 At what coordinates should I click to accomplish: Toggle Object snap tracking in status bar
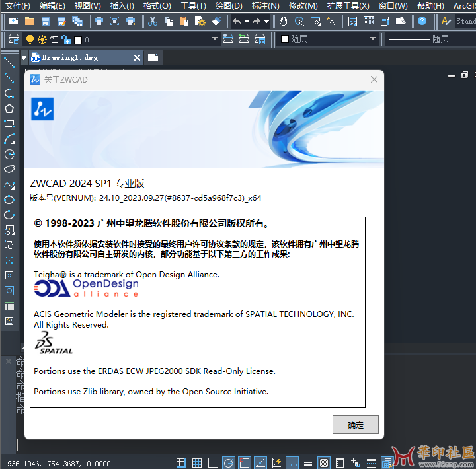260,463
